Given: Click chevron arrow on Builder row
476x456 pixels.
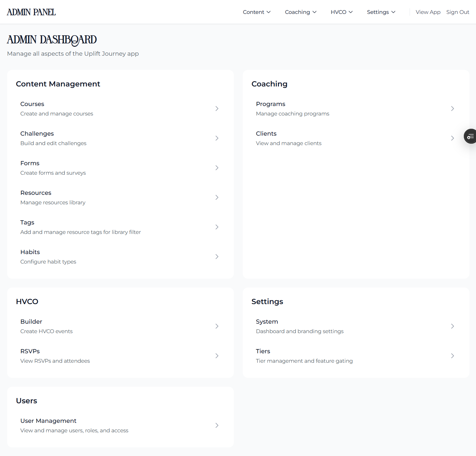Looking at the screenshot, I should pyautogui.click(x=217, y=326).
